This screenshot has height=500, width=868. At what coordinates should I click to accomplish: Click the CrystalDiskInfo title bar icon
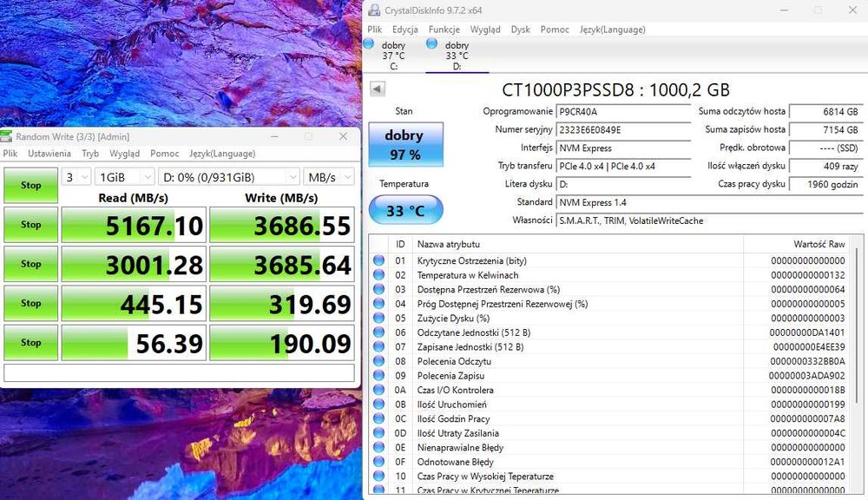pos(375,10)
